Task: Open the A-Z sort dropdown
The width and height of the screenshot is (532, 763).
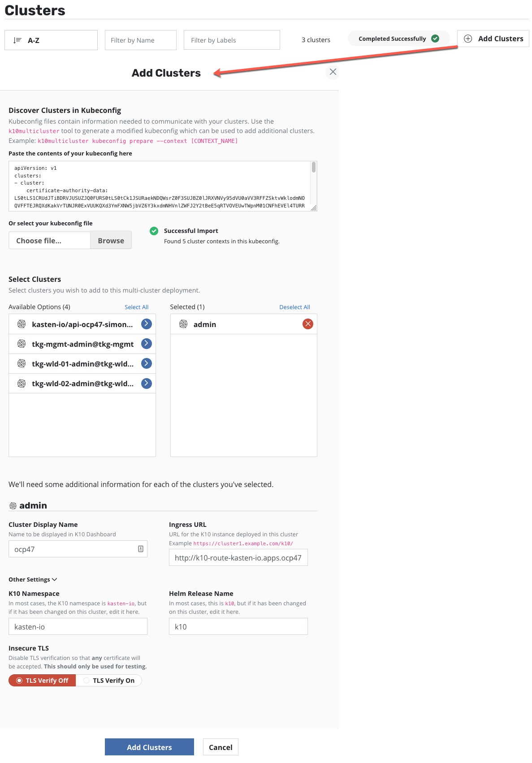Action: pyautogui.click(x=51, y=40)
